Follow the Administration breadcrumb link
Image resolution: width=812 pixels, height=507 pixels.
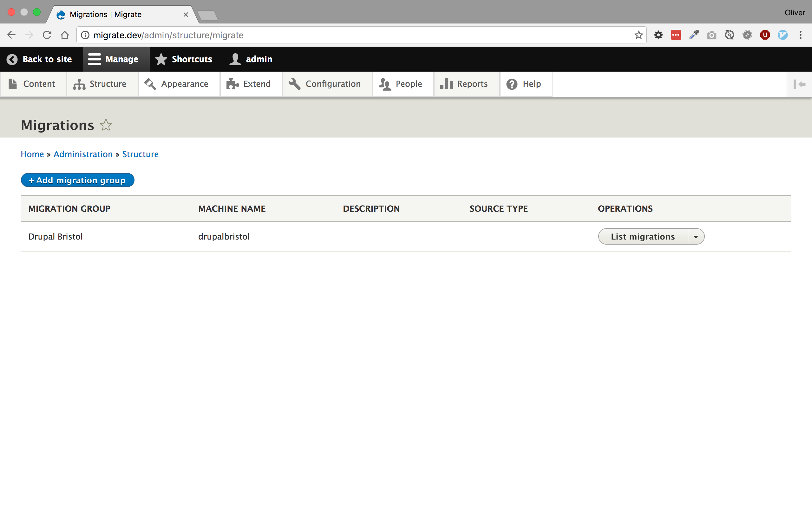coord(83,154)
